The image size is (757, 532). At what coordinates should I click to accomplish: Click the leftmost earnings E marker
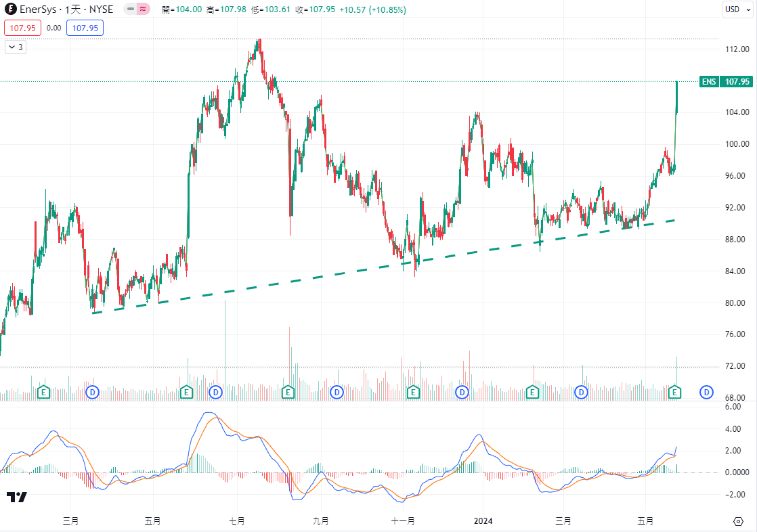[44, 391]
